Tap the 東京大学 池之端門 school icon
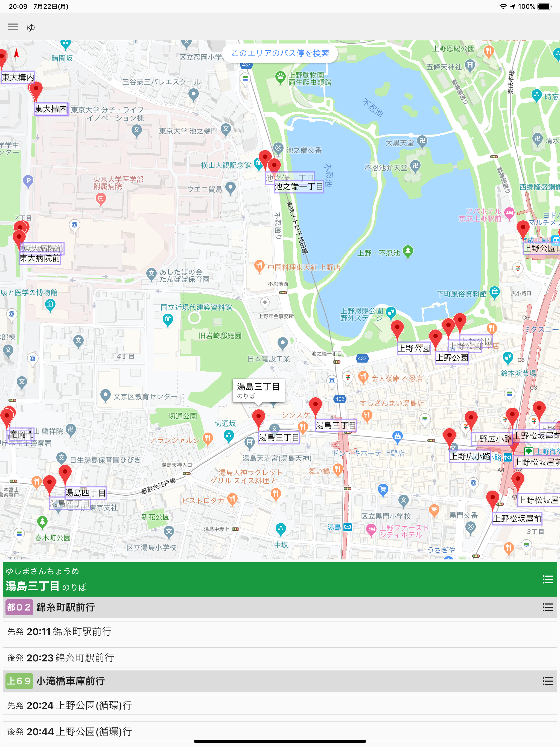This screenshot has width=560, height=747. (x=226, y=129)
